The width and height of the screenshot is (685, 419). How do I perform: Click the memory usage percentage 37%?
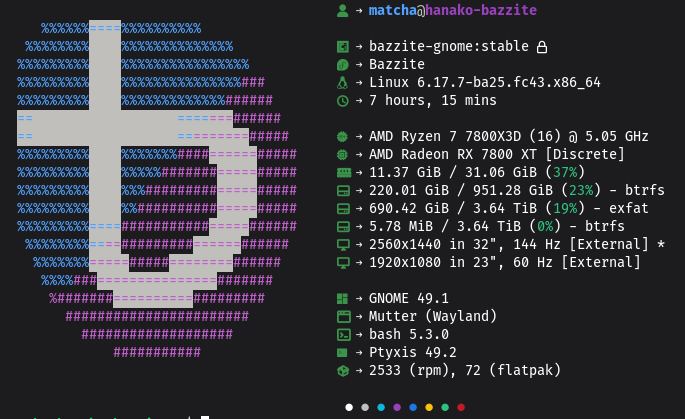click(x=565, y=173)
